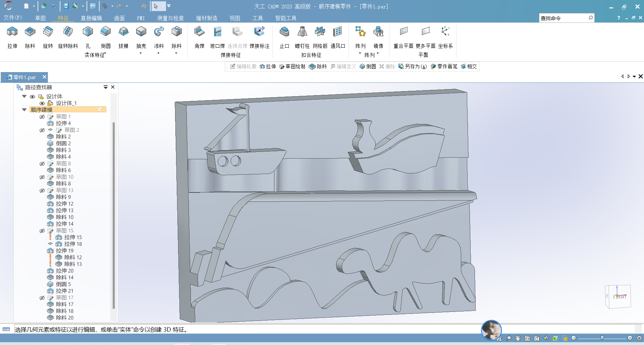Switch to the 智能工具 ribbon tab

tap(286, 18)
